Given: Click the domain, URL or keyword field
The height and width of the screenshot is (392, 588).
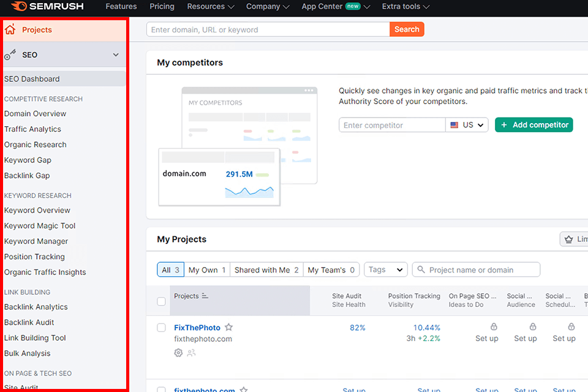Looking at the screenshot, I should click(268, 29).
